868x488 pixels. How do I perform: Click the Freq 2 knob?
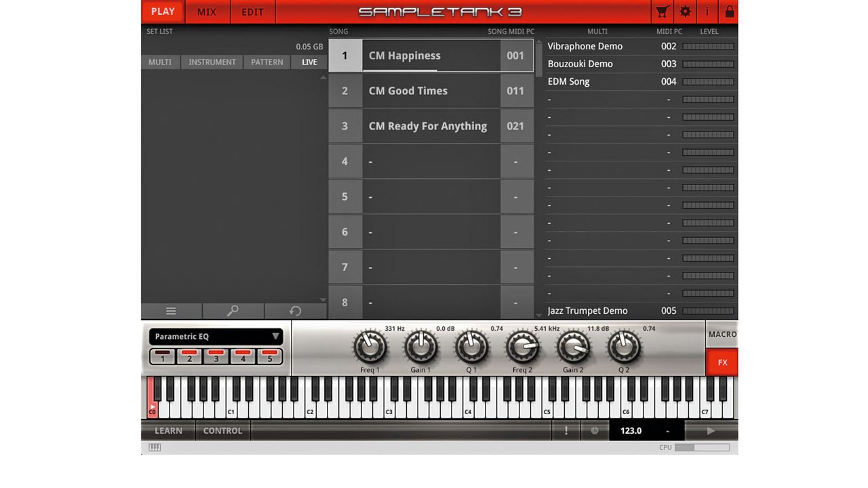tap(522, 348)
